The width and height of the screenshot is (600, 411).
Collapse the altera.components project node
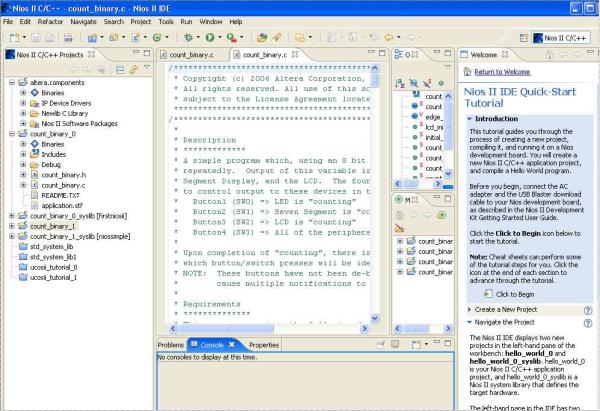coord(12,82)
